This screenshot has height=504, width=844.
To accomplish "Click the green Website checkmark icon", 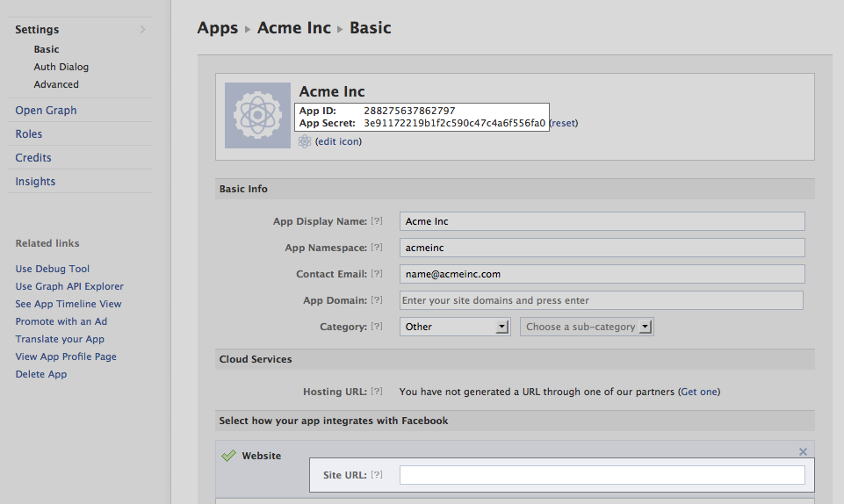I will tap(228, 456).
